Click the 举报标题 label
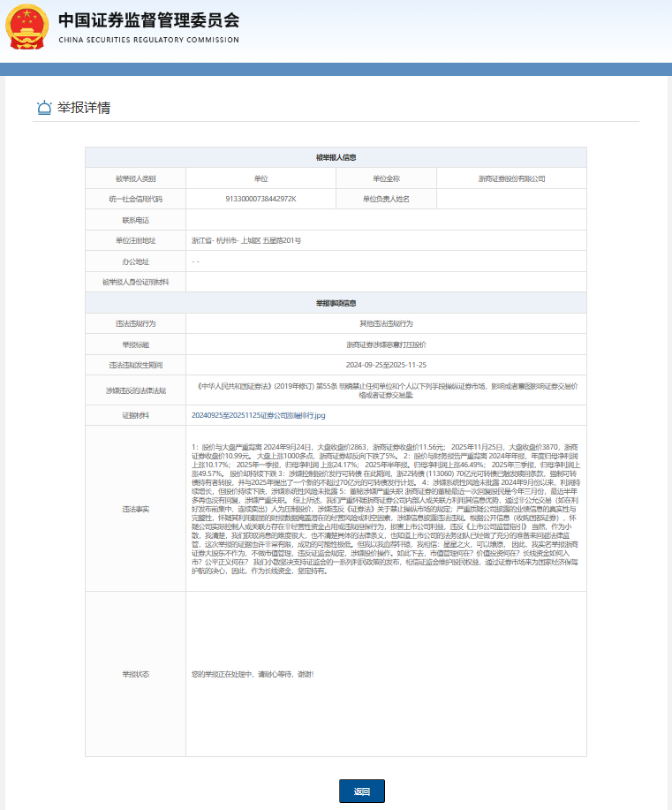672x810 pixels. [x=135, y=344]
